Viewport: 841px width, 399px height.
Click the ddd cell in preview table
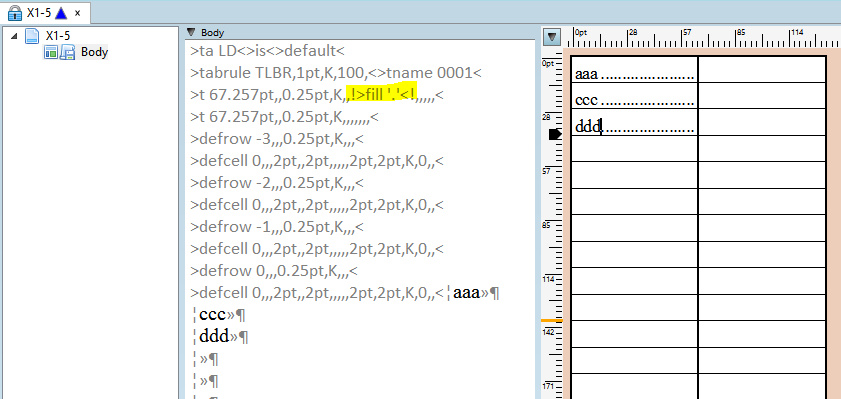pyautogui.click(x=634, y=122)
